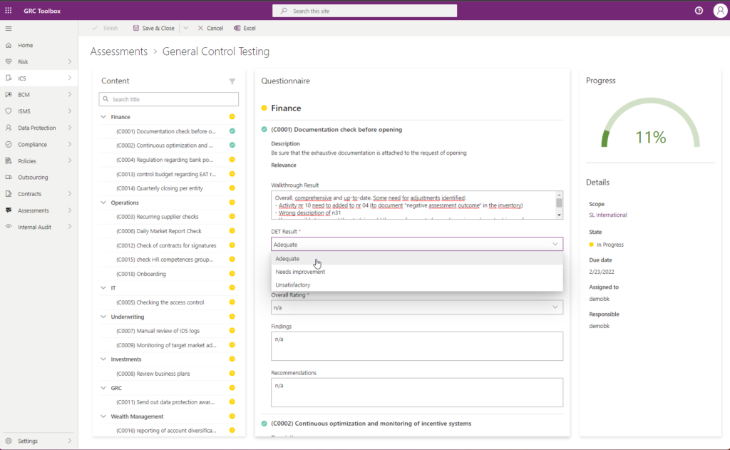
Task: Collapse the Finance tree group
Action: click(103, 117)
